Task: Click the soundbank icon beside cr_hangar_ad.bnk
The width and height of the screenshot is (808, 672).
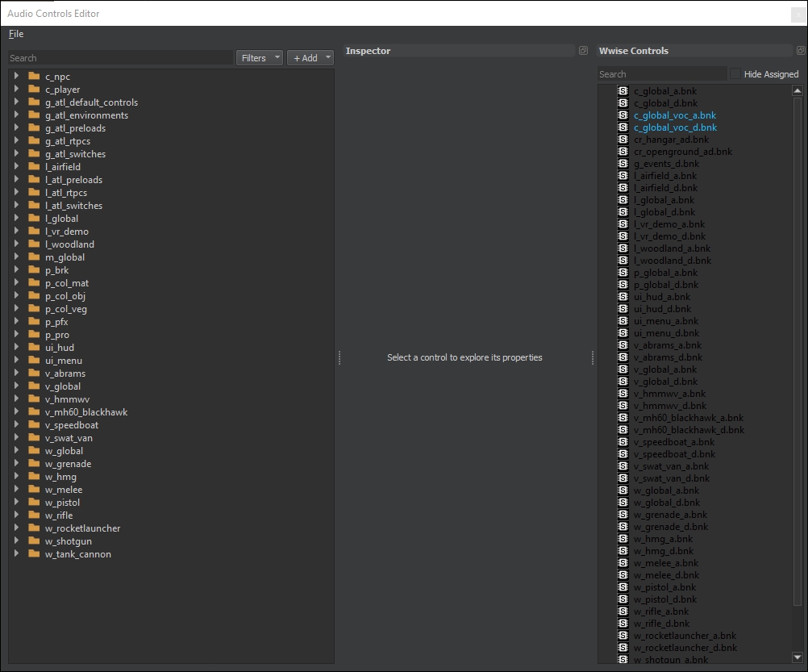Action: (623, 140)
